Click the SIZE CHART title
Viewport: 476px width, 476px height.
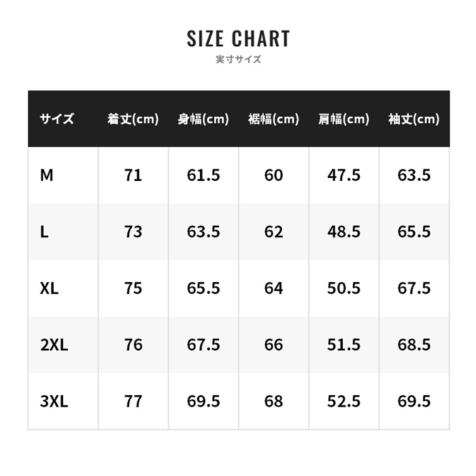pyautogui.click(x=238, y=39)
